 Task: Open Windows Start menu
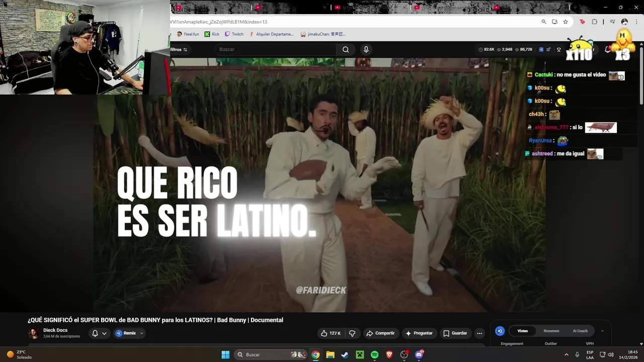pos(225,354)
